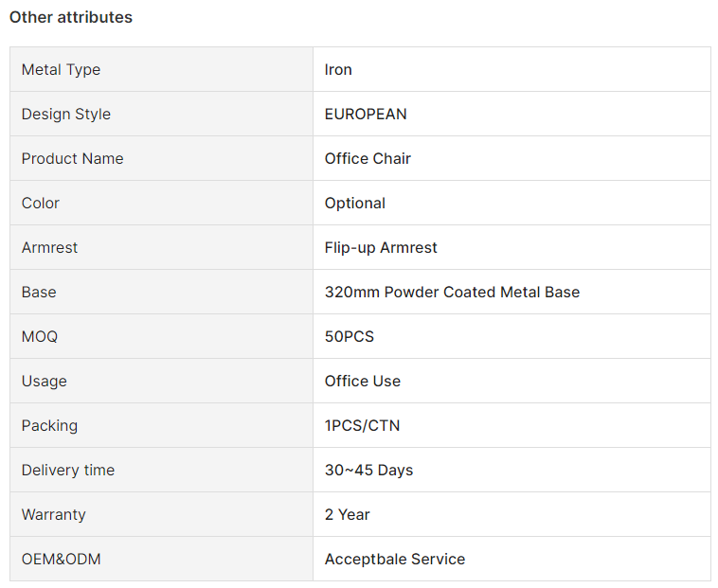Click the '2 Year' warranty value

pyautogui.click(x=347, y=514)
